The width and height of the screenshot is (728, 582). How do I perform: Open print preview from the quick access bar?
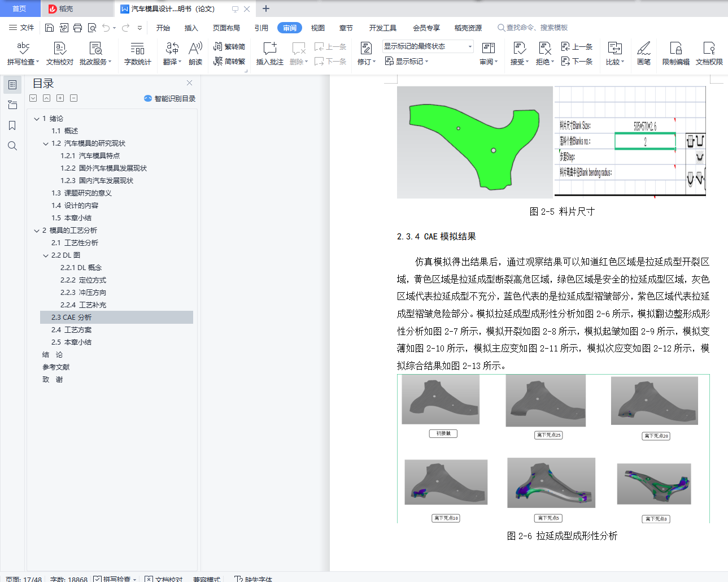click(x=91, y=28)
